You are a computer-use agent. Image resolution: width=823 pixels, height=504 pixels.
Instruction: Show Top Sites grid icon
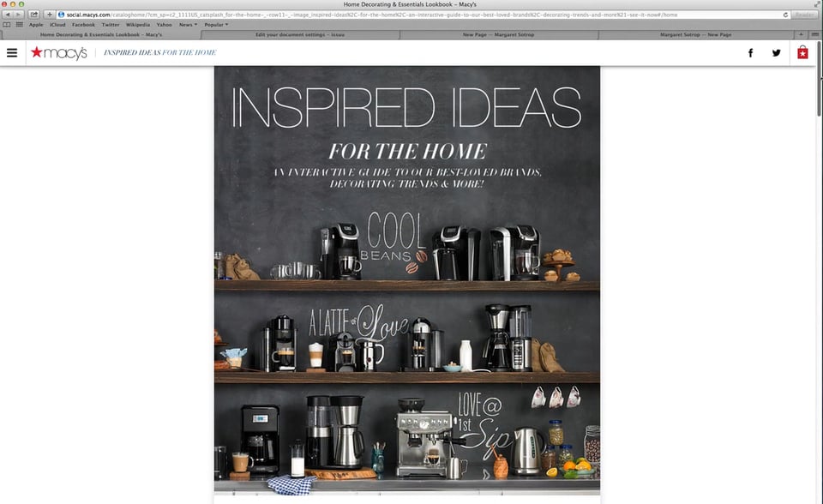pos(20,25)
